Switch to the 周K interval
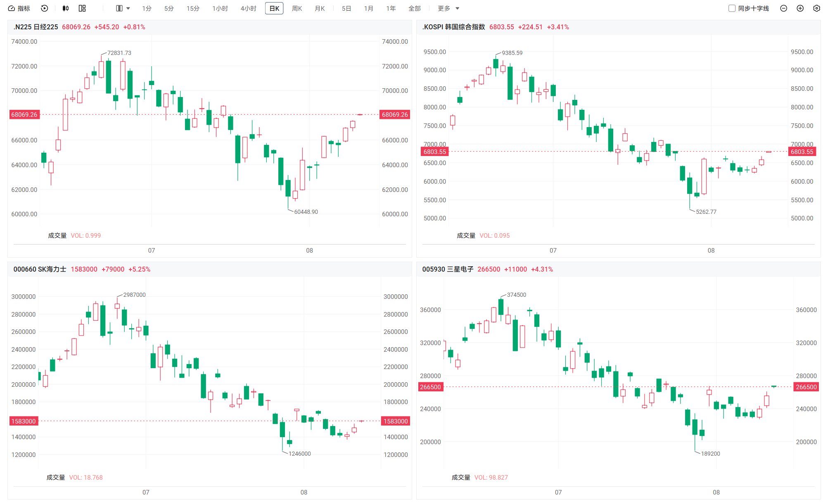 point(297,8)
